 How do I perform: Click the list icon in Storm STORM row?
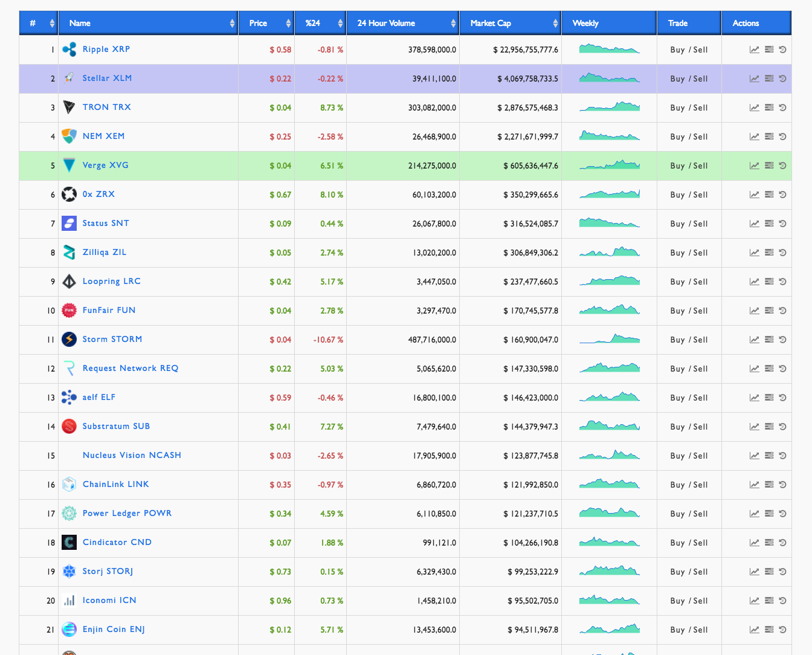coord(769,340)
